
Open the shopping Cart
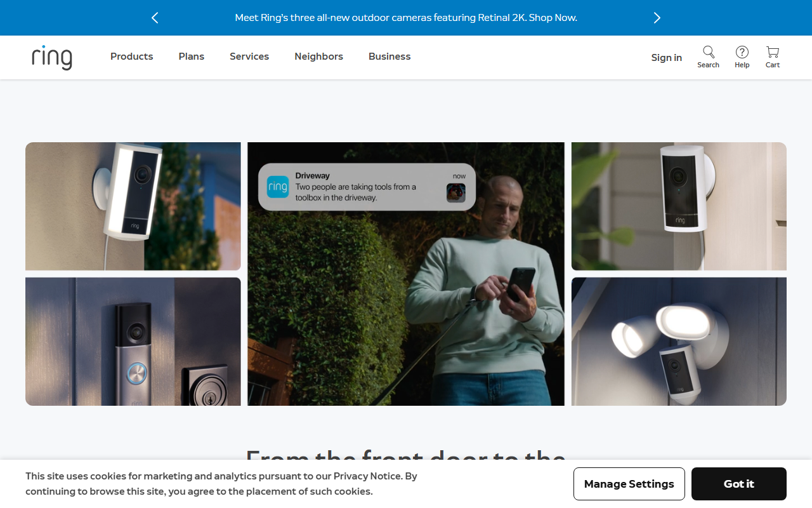(773, 57)
